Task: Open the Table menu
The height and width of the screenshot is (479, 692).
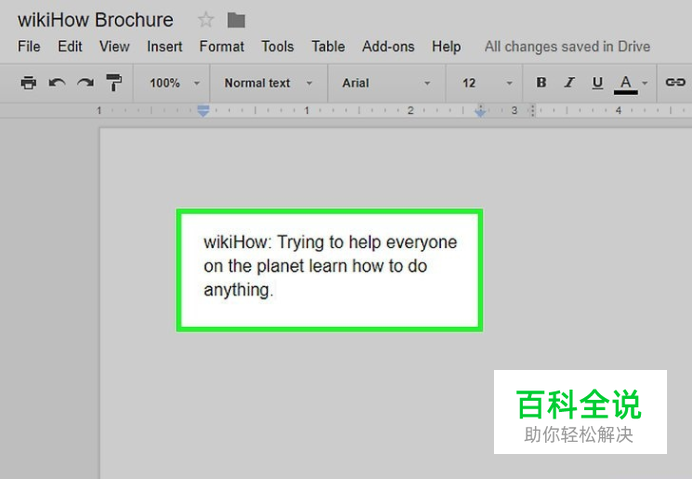Action: (328, 46)
